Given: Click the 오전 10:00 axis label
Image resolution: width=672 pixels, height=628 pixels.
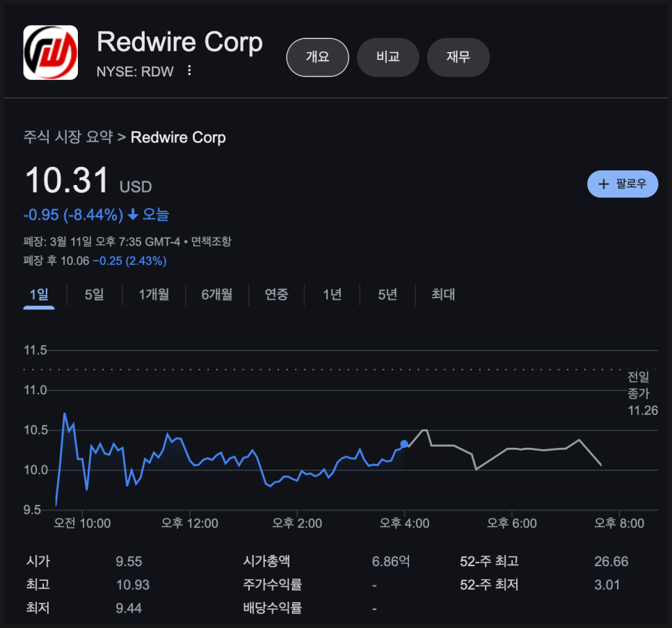Looking at the screenshot, I should (x=82, y=523).
